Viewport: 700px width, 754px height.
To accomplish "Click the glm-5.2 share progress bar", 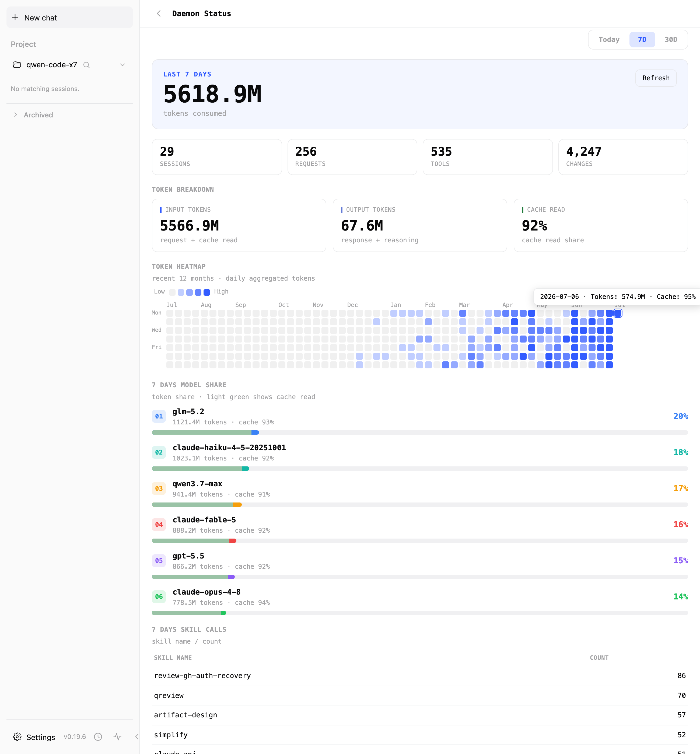I will [420, 432].
